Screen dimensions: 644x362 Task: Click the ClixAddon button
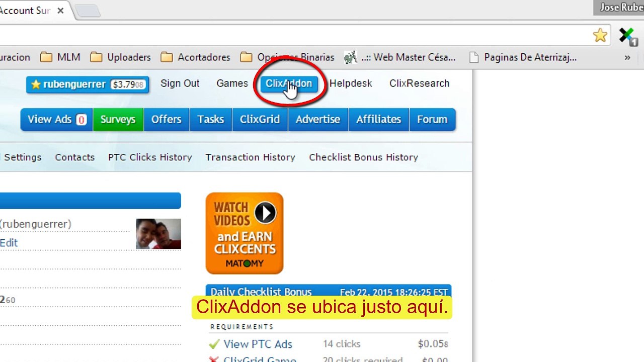(x=289, y=83)
